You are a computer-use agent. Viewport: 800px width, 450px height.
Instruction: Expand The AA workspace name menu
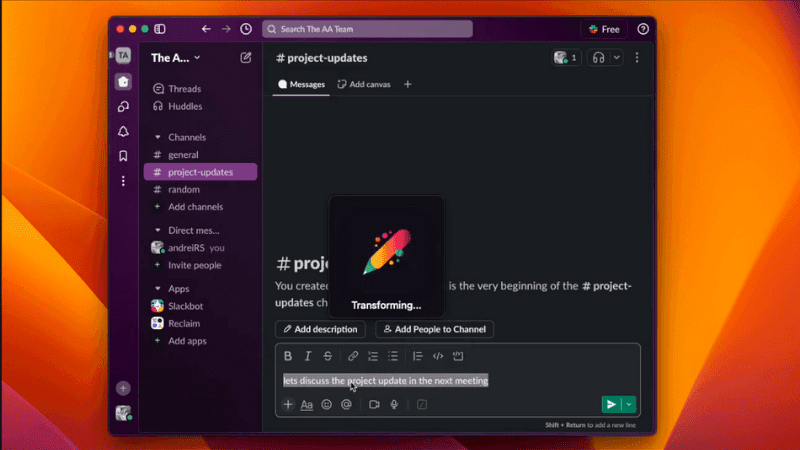pyautogui.click(x=176, y=58)
